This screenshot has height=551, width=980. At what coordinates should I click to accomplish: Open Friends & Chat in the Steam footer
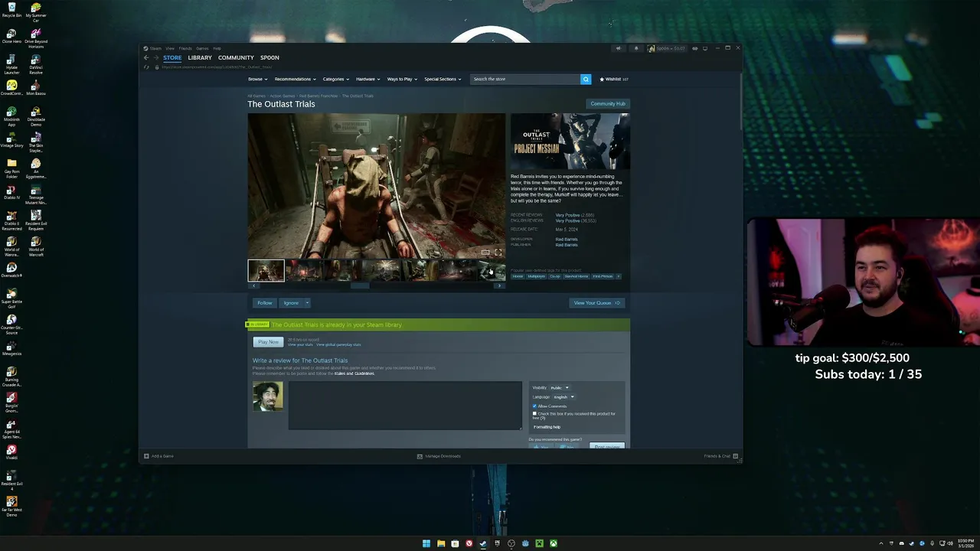click(x=720, y=456)
